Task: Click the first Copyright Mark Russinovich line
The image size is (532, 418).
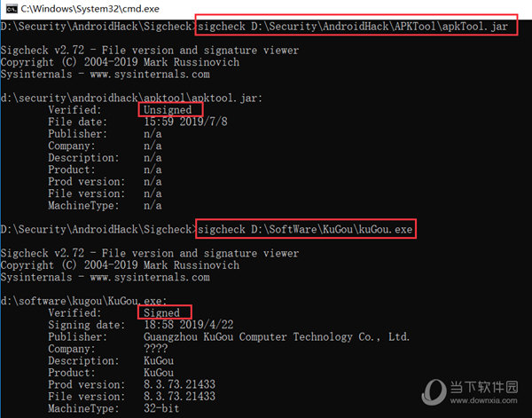Action: [x=120, y=62]
